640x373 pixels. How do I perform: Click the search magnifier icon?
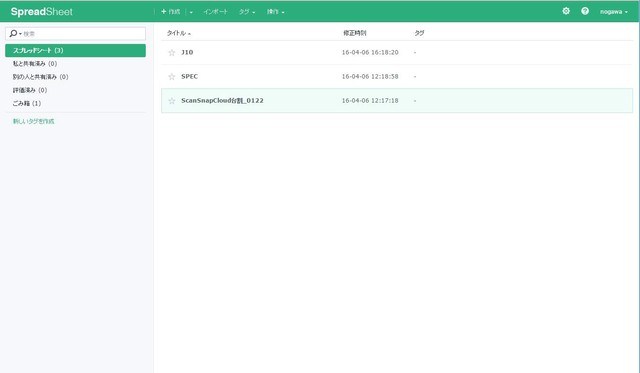13,33
